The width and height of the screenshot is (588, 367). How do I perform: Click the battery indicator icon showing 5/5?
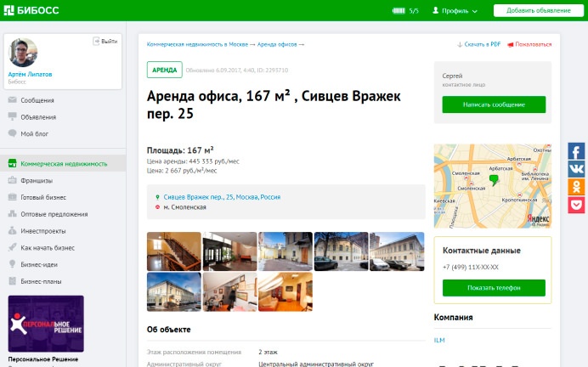pos(399,10)
